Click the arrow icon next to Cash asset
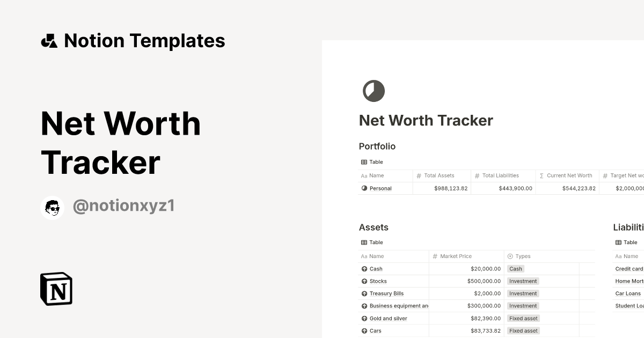This screenshot has height=338, width=644. click(364, 268)
